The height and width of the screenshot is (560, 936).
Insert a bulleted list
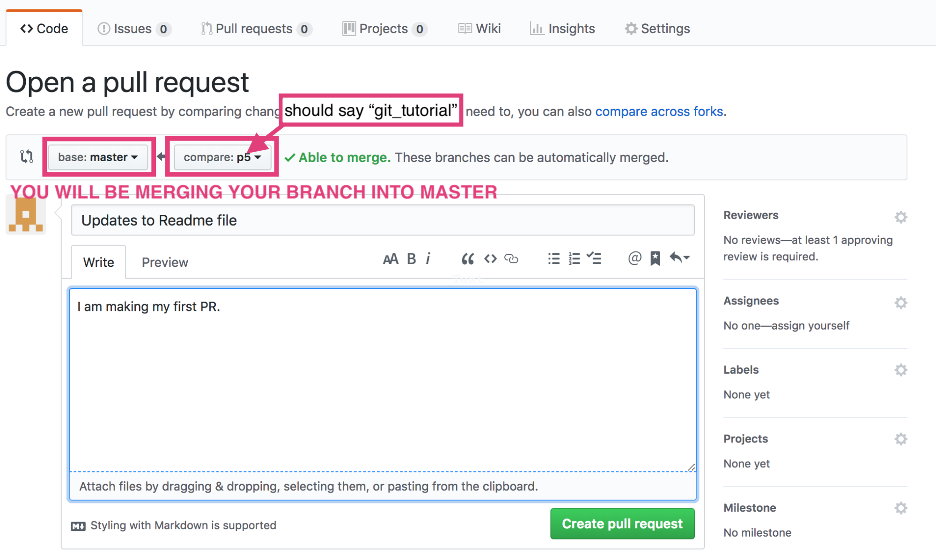tap(553, 258)
